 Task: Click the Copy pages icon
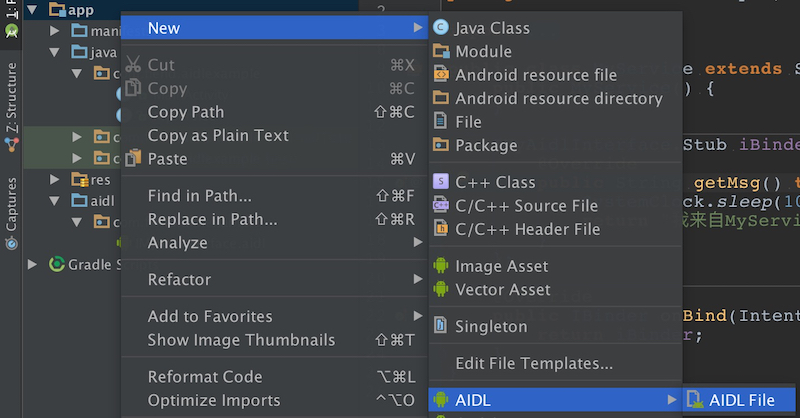(x=133, y=87)
